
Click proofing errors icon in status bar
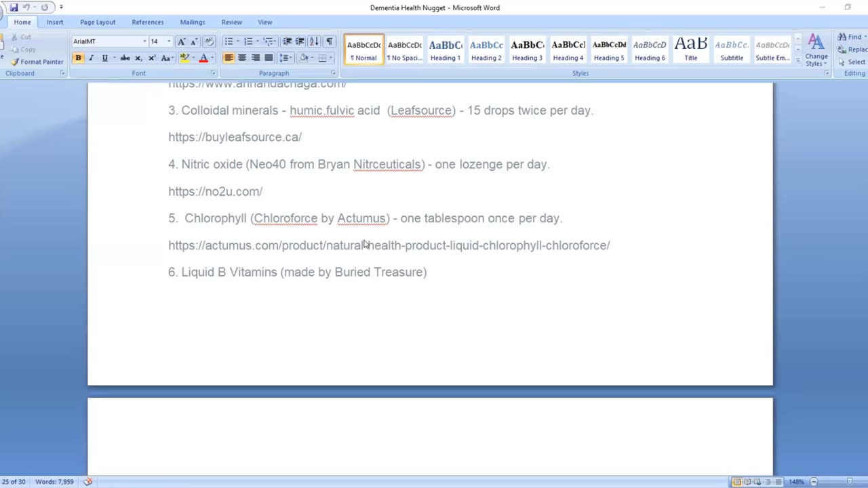[x=87, y=482]
